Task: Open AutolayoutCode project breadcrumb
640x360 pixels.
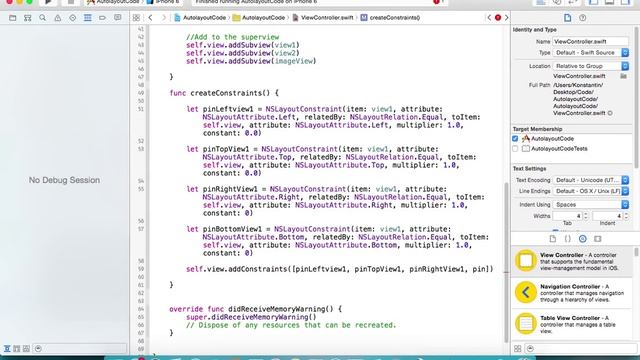Action: (200, 18)
